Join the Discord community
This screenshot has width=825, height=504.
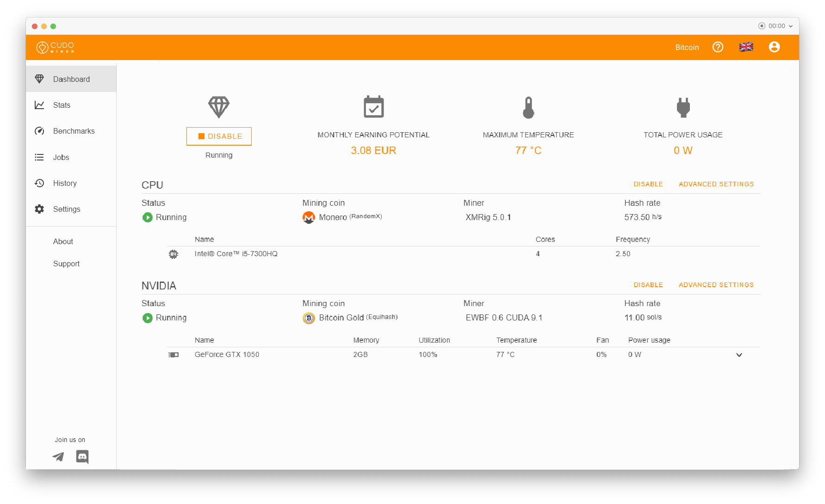click(x=82, y=457)
